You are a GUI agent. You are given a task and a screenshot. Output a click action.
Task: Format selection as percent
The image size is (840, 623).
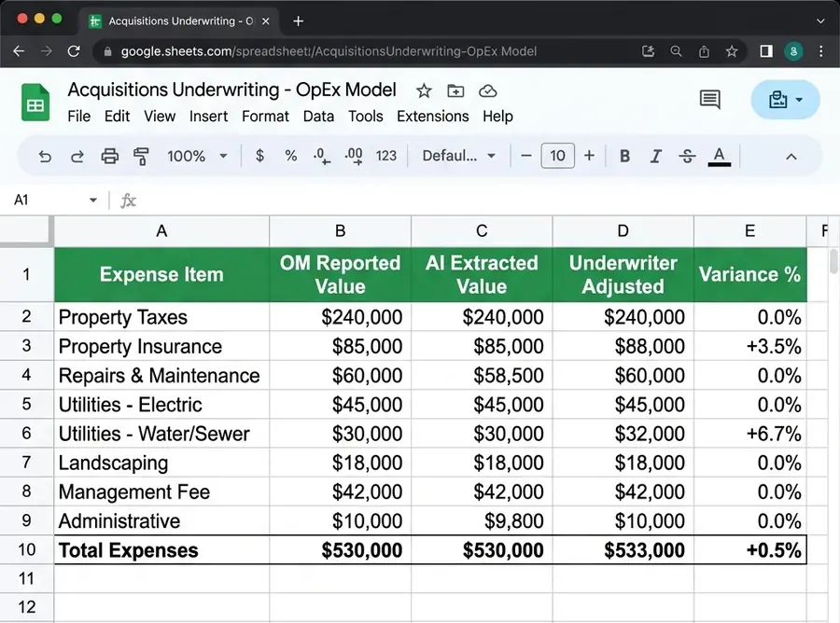(291, 156)
